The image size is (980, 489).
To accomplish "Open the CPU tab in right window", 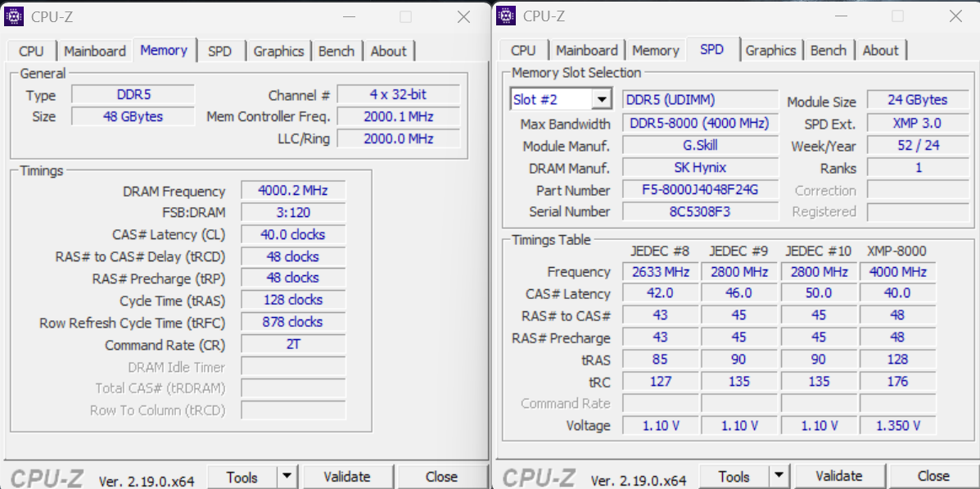I will click(x=523, y=51).
